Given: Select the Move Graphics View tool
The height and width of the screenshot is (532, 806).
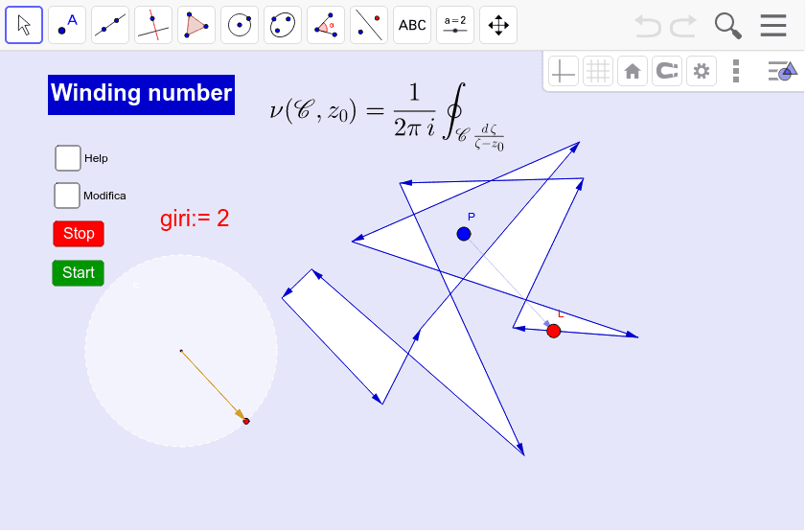Looking at the screenshot, I should pos(498,25).
